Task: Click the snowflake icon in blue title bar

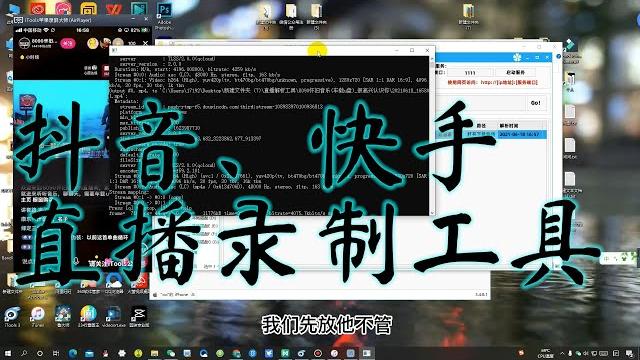Action: pyautogui.click(x=517, y=57)
